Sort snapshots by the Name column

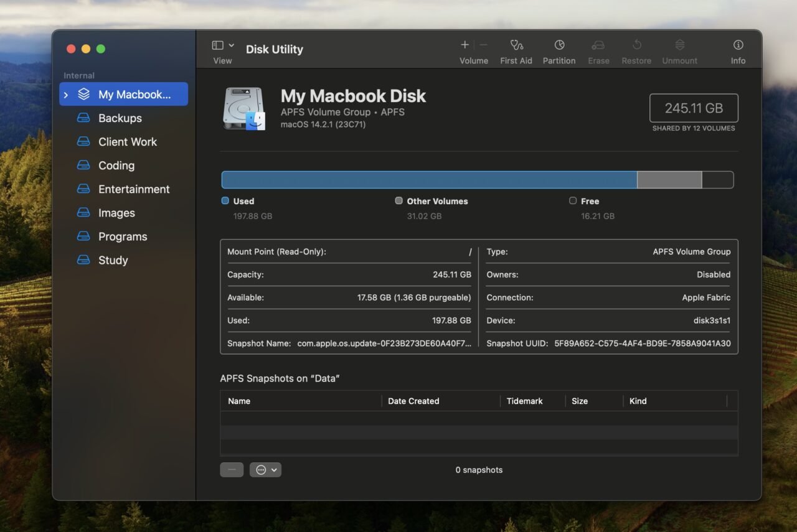(239, 401)
